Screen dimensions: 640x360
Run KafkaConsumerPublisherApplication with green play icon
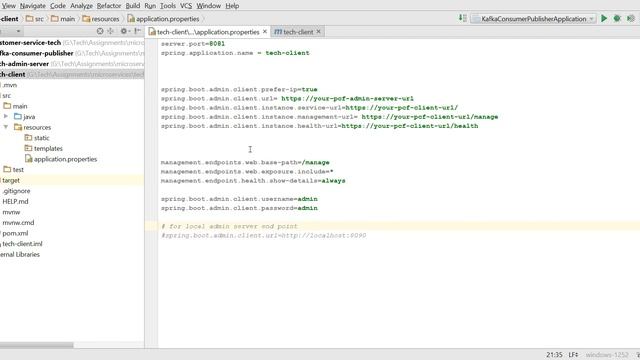click(604, 18)
